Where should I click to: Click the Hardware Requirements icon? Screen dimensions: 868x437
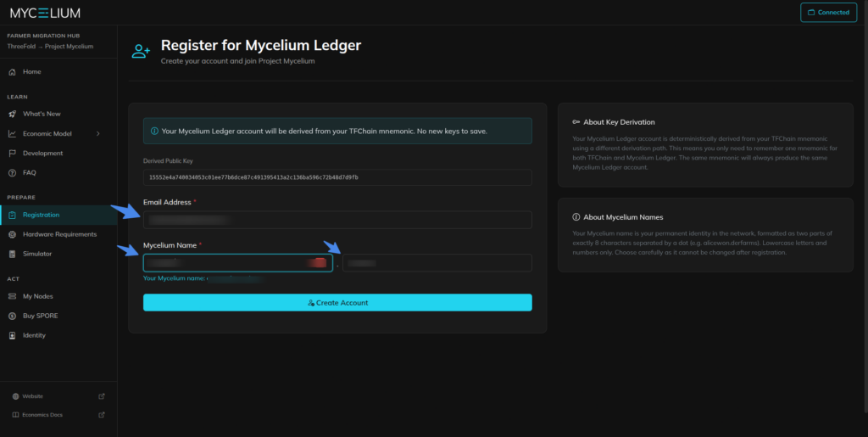pyautogui.click(x=12, y=234)
